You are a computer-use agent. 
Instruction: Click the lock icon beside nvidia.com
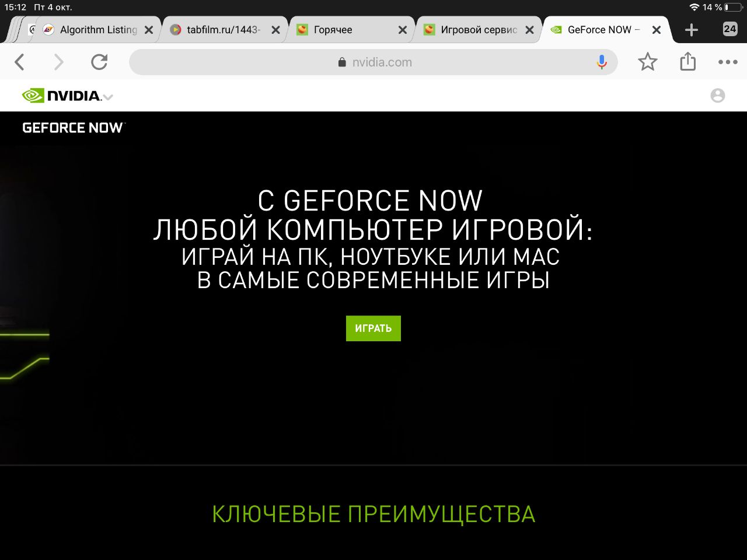tap(343, 62)
